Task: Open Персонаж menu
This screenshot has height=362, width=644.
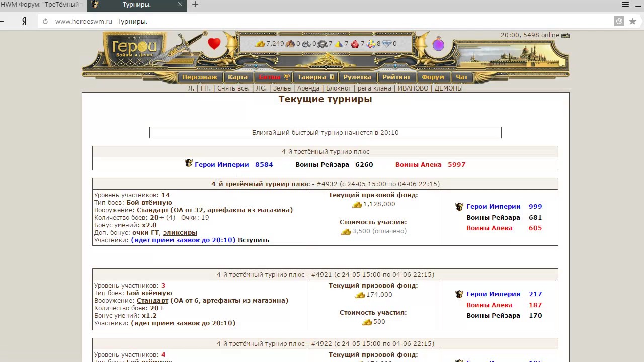Action: (x=200, y=77)
